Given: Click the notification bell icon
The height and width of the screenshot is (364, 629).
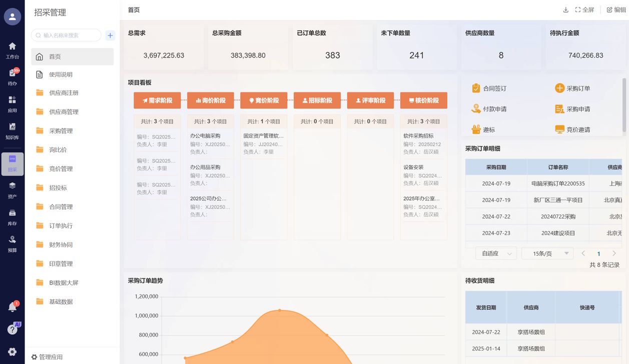Looking at the screenshot, I should (x=13, y=307).
